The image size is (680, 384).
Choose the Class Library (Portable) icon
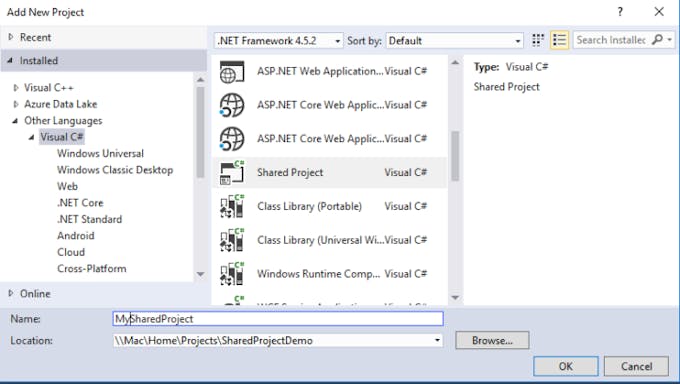[x=232, y=207]
